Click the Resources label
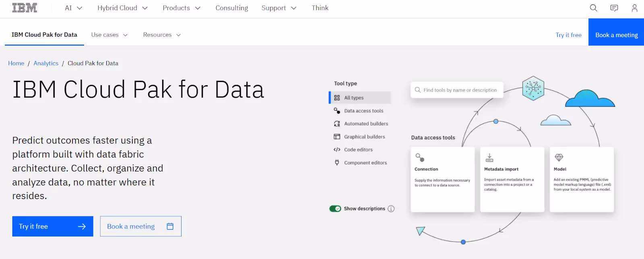This screenshot has height=259, width=644. [157, 35]
